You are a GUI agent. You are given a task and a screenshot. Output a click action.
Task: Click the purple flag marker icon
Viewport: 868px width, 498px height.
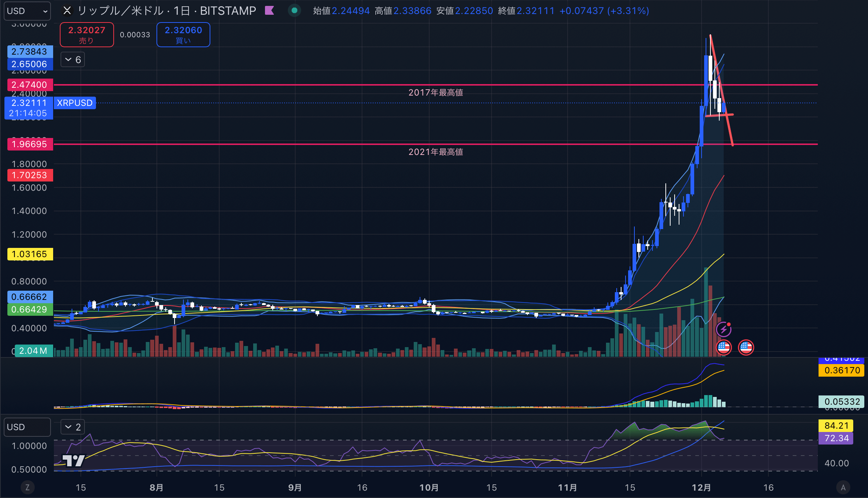(269, 11)
